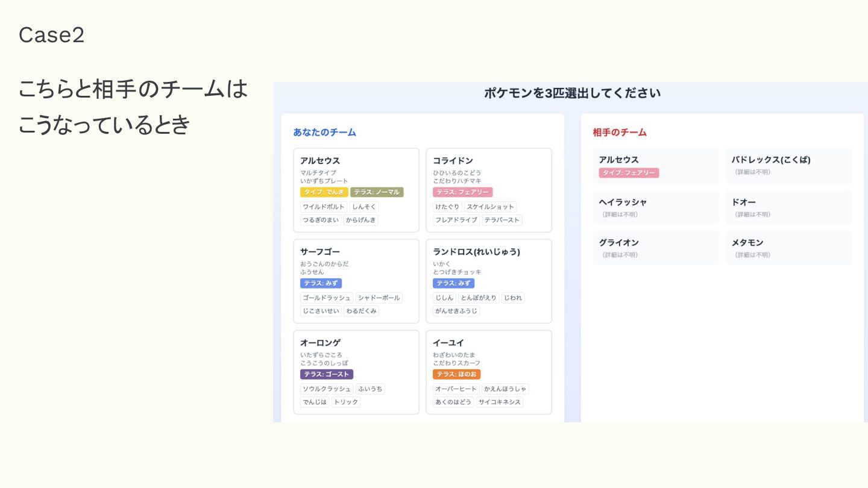Click the じしん move chip
Screen dimensions: 868x488
444,298
